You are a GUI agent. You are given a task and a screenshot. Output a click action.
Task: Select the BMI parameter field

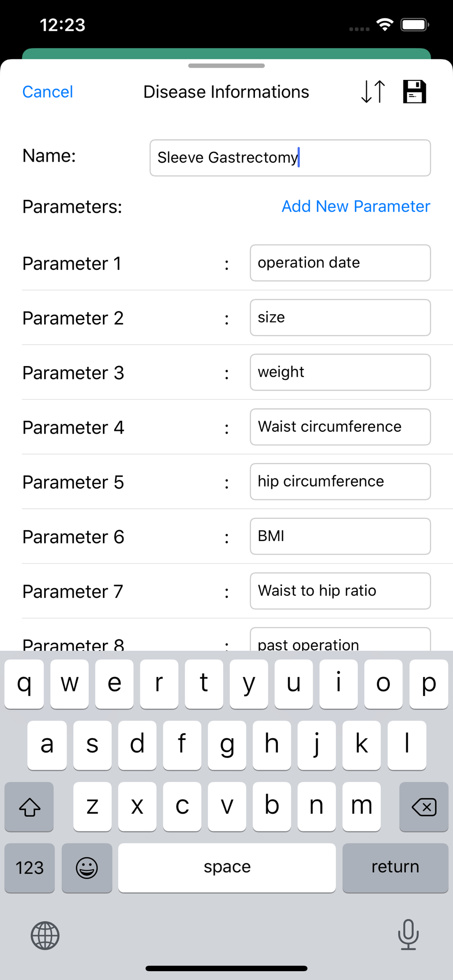click(x=340, y=536)
